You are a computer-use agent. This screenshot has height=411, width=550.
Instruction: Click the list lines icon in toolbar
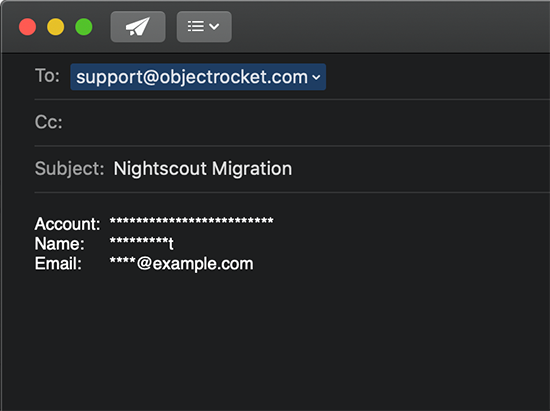tap(196, 26)
